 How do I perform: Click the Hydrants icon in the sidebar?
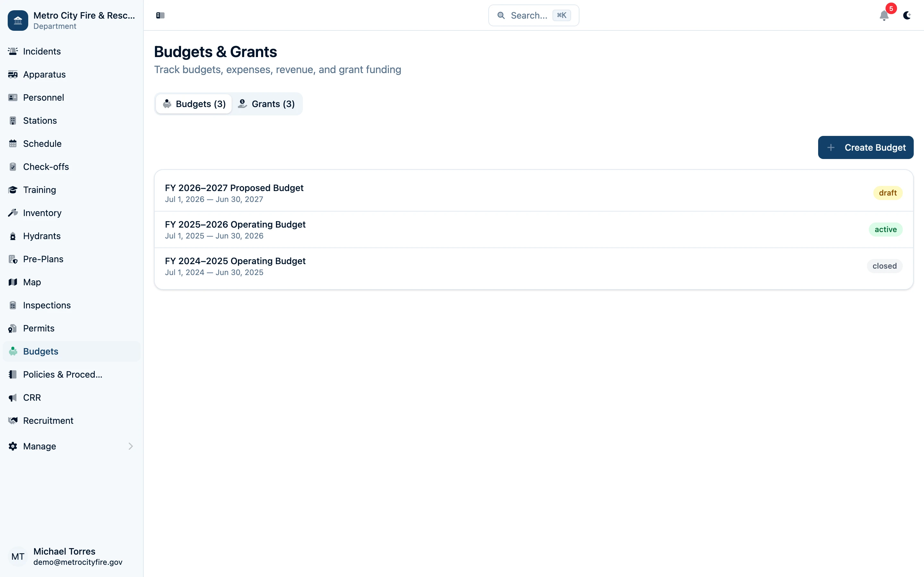[13, 236]
